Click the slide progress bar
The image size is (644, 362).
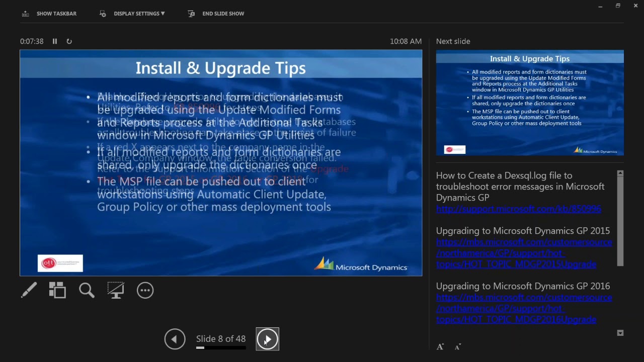[221, 347]
